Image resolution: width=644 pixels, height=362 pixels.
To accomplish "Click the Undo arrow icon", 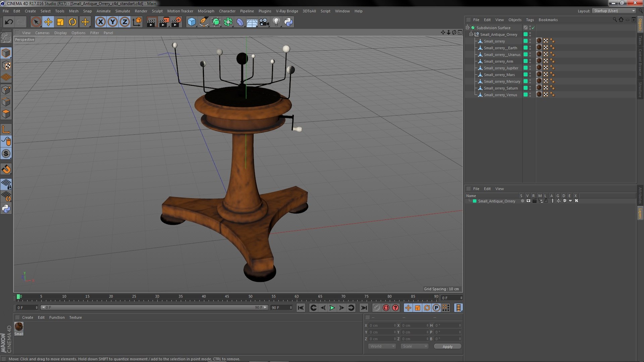I will pos(9,22).
